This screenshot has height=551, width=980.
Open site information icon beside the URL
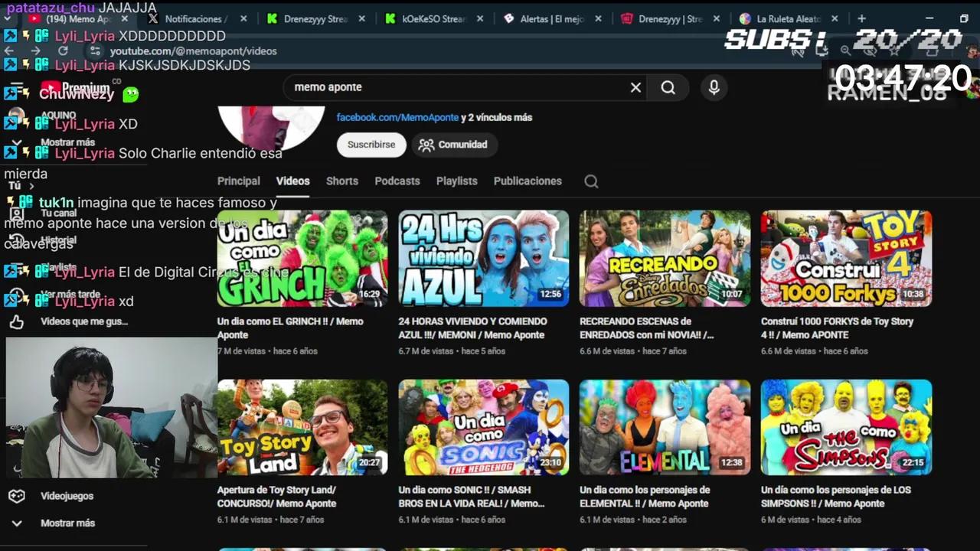coord(95,51)
